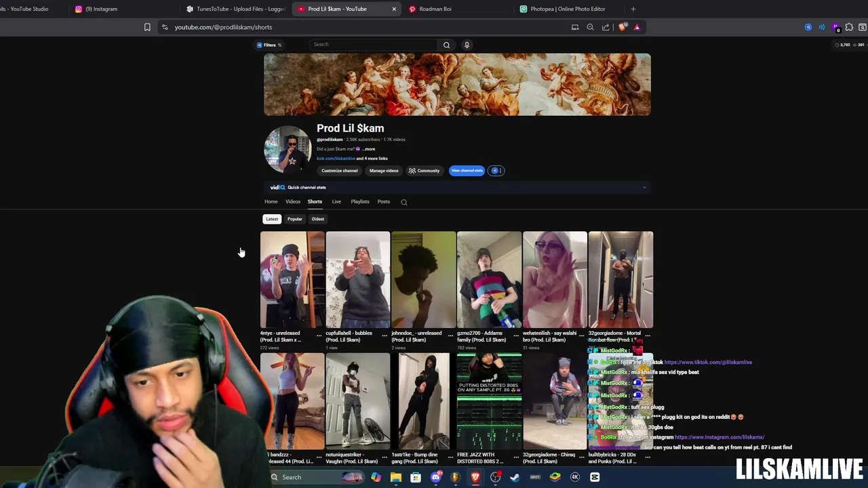Open the vidIQ blue extension icon
This screenshot has width=868, height=488.
808,27
